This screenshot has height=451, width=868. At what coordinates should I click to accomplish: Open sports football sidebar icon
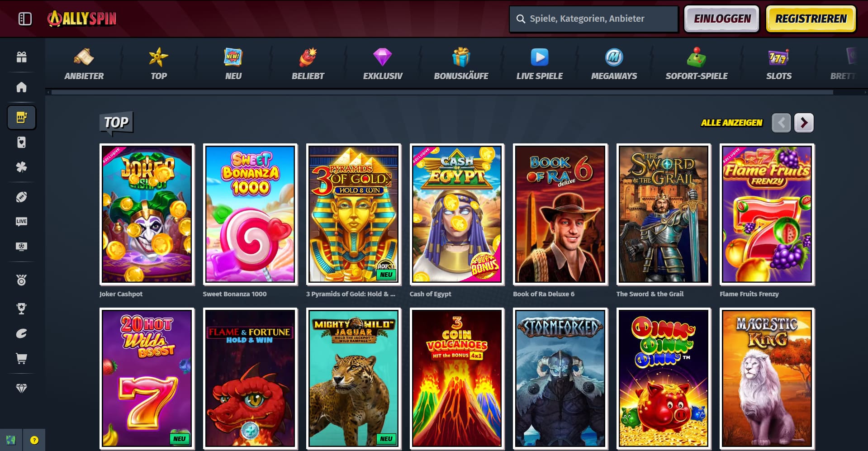point(21,197)
